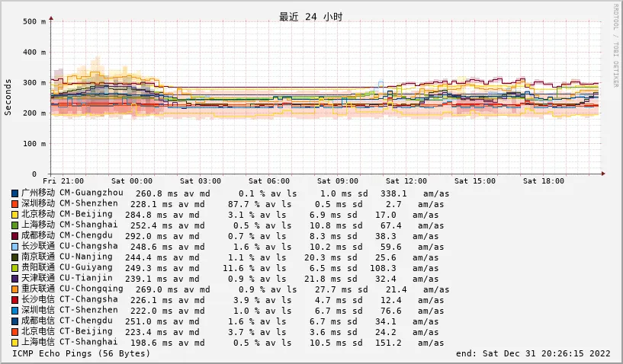Select the CU-Tianjin legend label text
Screen dimensions: 623x364
(69, 279)
